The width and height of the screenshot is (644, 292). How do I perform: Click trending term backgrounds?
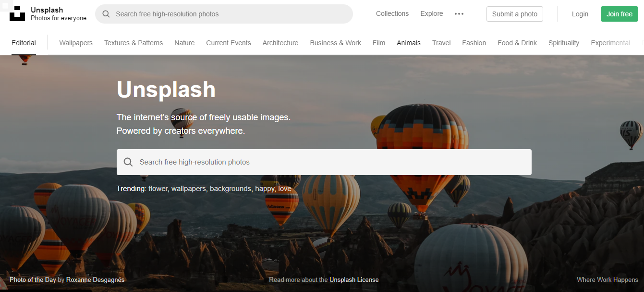tap(231, 189)
